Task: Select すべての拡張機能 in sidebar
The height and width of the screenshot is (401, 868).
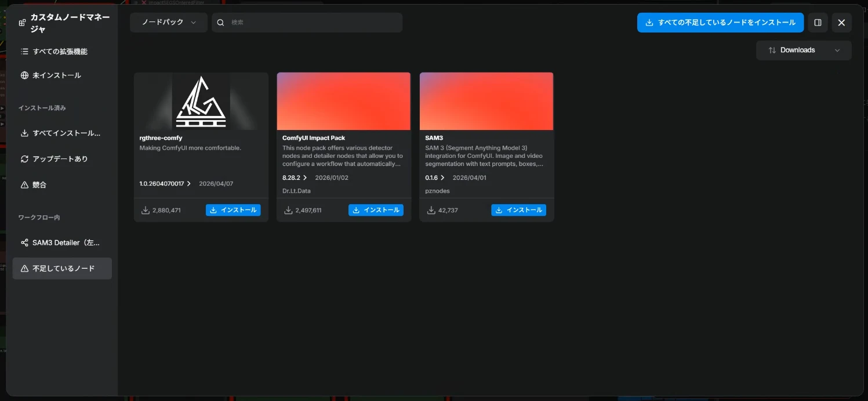Action: point(62,52)
